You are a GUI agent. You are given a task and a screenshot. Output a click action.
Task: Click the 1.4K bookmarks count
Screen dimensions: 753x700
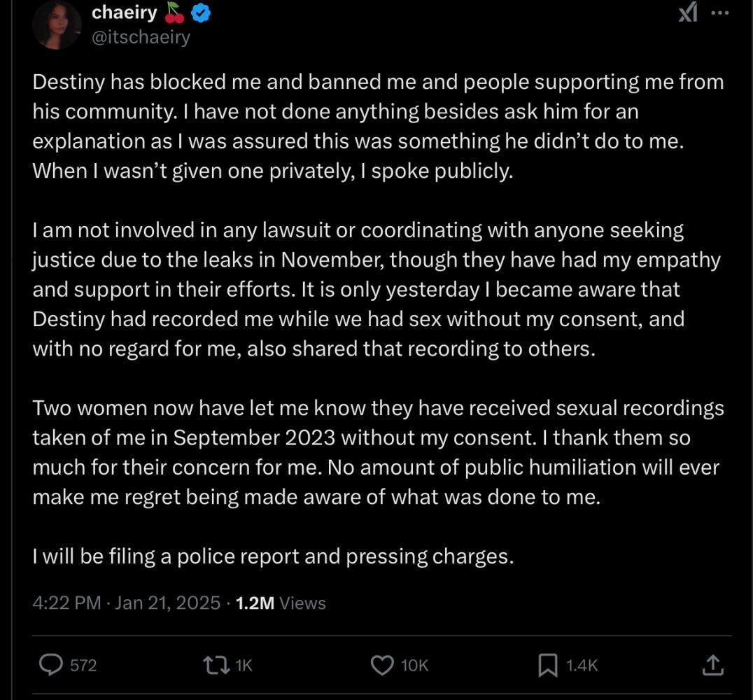[582, 665]
